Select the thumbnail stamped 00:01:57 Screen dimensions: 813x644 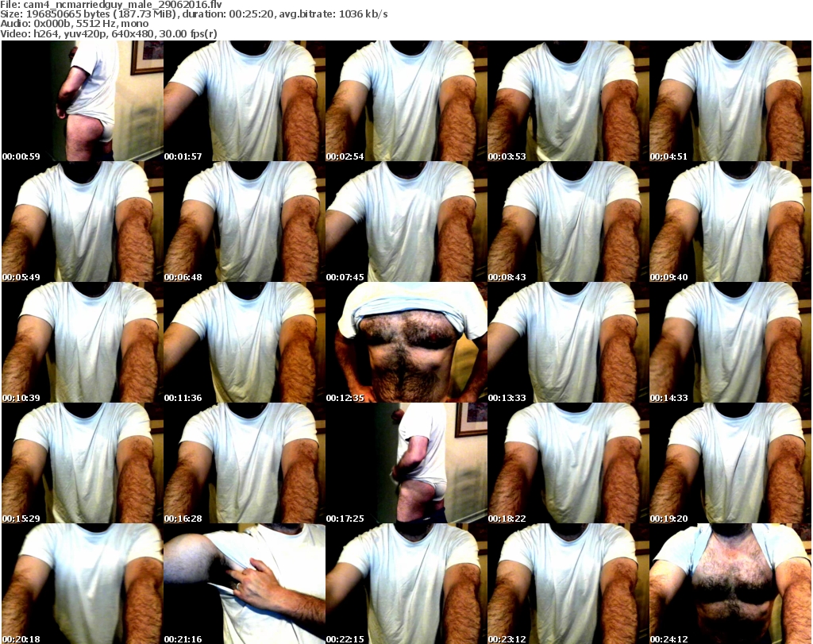[x=245, y=101]
